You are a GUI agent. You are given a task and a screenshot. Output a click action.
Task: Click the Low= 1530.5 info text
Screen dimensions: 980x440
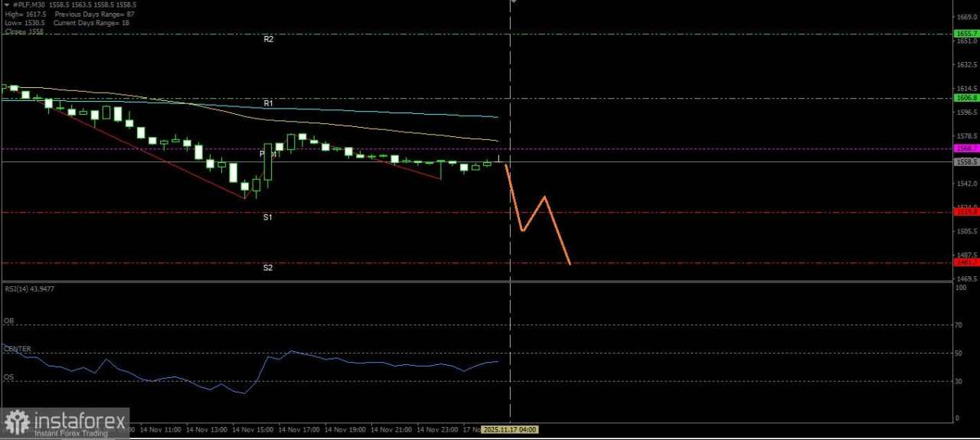tap(24, 23)
